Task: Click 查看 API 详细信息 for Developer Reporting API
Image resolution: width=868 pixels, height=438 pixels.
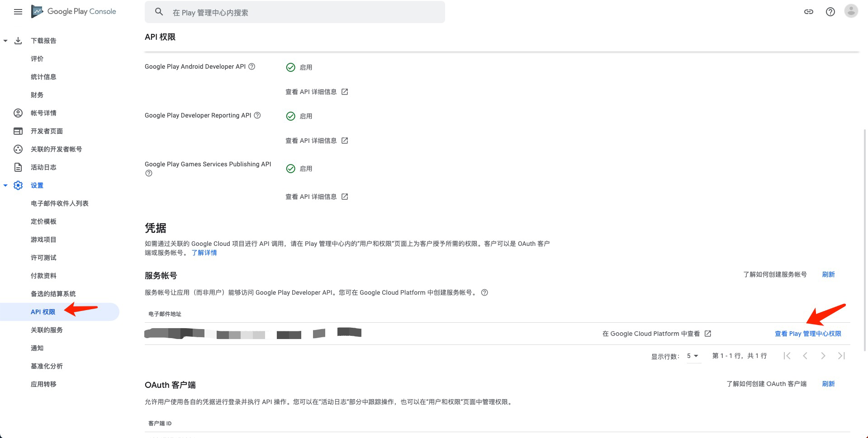Action: pyautogui.click(x=311, y=141)
